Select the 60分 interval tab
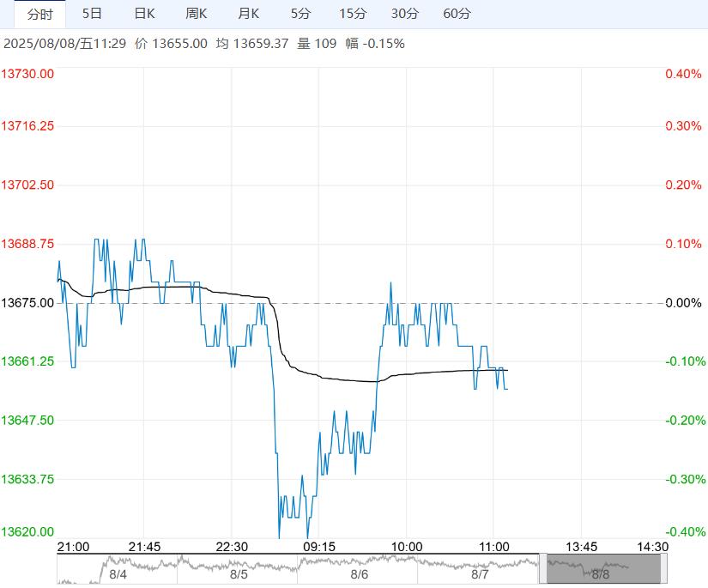The width and height of the screenshot is (708, 588). pos(457,14)
